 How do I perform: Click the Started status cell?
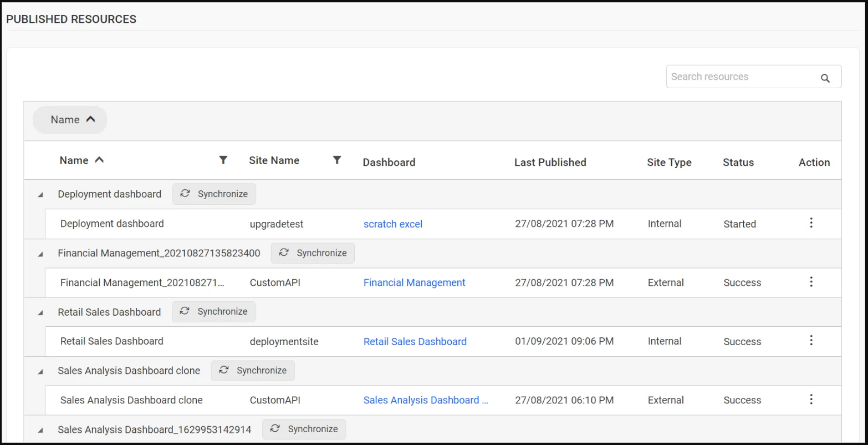pyautogui.click(x=739, y=224)
